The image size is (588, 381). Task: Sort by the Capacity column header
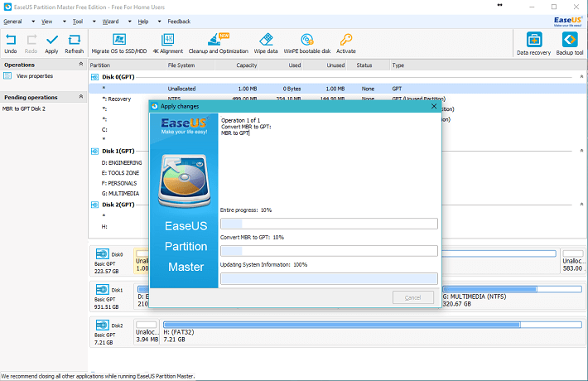(x=237, y=65)
